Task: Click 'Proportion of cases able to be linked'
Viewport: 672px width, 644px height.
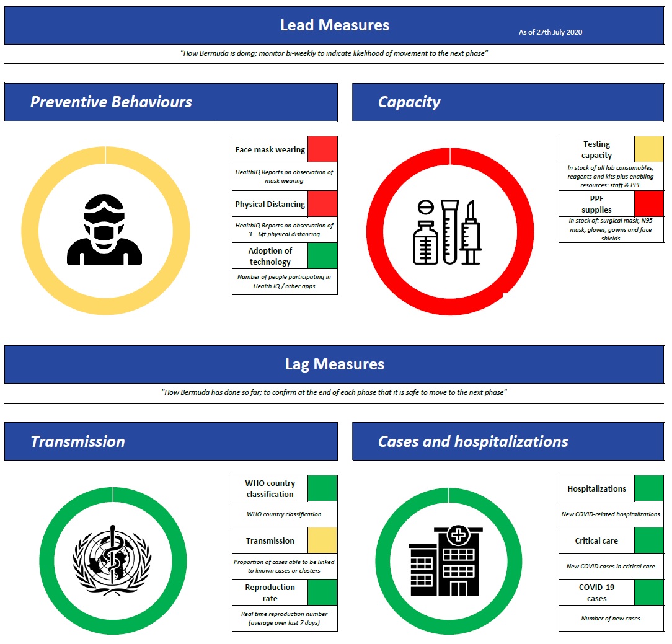Action: (284, 566)
